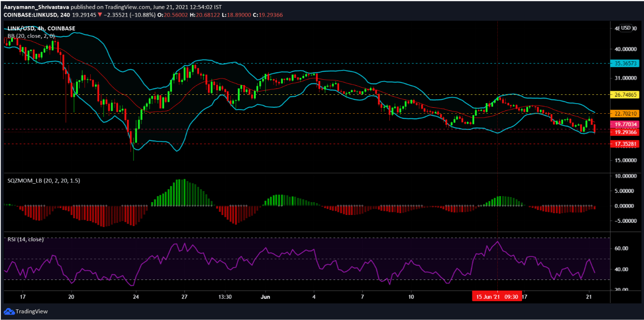Click the LINK/USD, 4h, COINBASE chart title

[x=41, y=29]
